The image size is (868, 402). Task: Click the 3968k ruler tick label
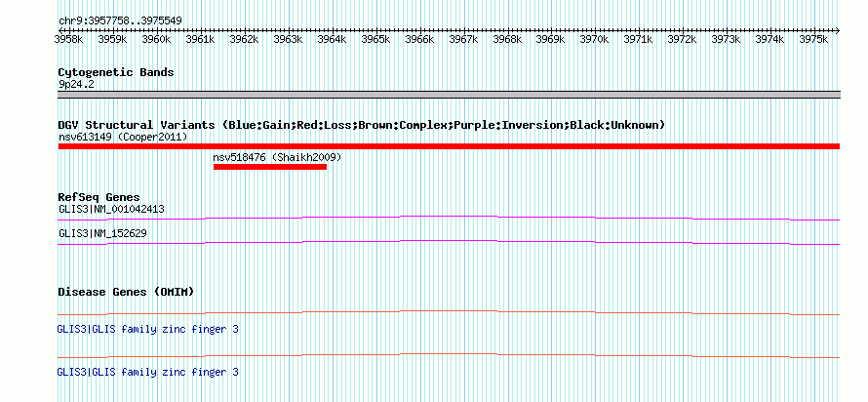pos(507,40)
